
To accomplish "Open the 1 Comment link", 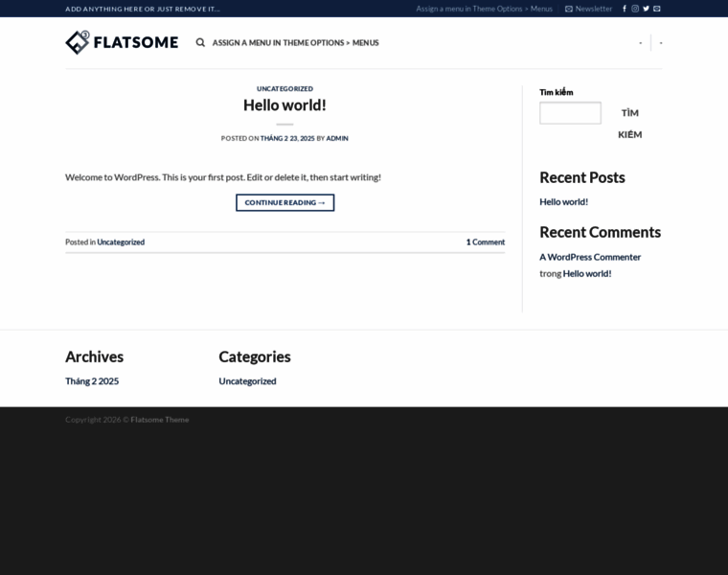I will click(486, 242).
